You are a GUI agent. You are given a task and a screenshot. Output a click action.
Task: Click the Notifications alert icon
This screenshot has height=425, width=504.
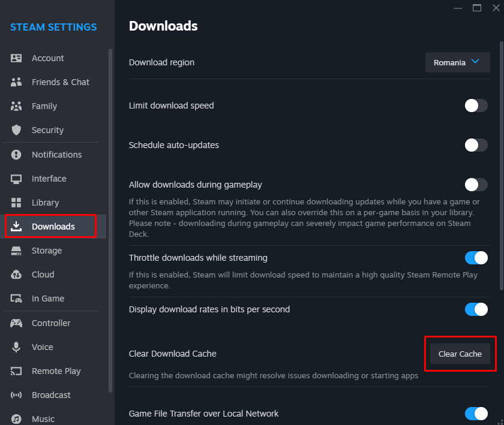(16, 155)
